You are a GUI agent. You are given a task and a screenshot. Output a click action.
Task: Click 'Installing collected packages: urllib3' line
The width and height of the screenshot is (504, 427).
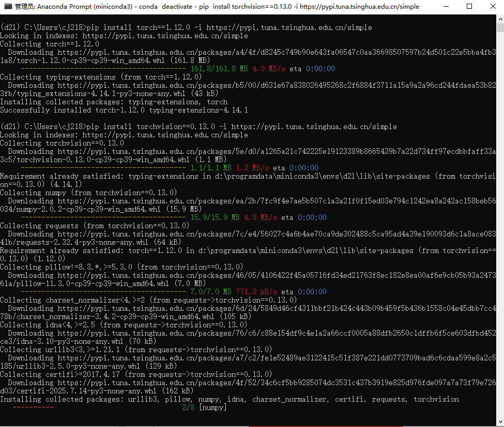pyautogui.click(x=230, y=400)
